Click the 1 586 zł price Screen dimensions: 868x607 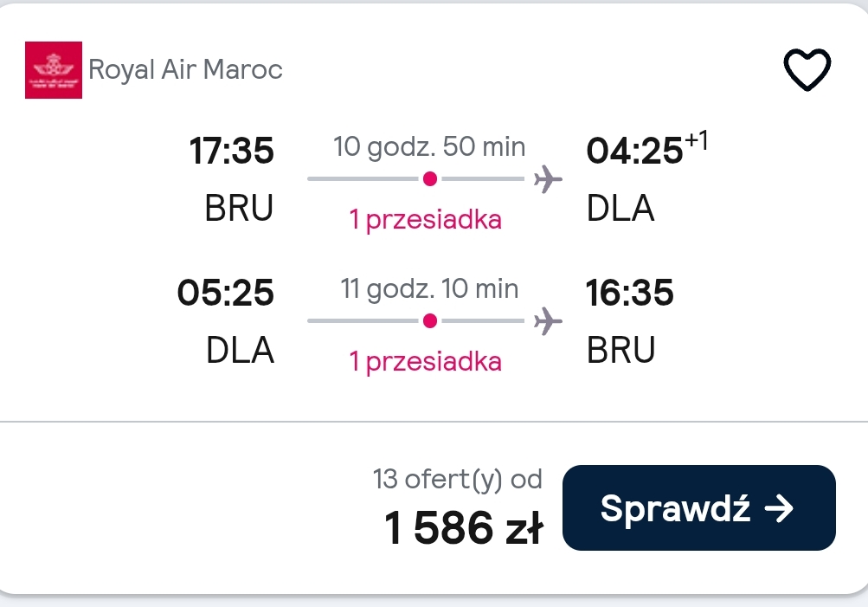(x=464, y=527)
